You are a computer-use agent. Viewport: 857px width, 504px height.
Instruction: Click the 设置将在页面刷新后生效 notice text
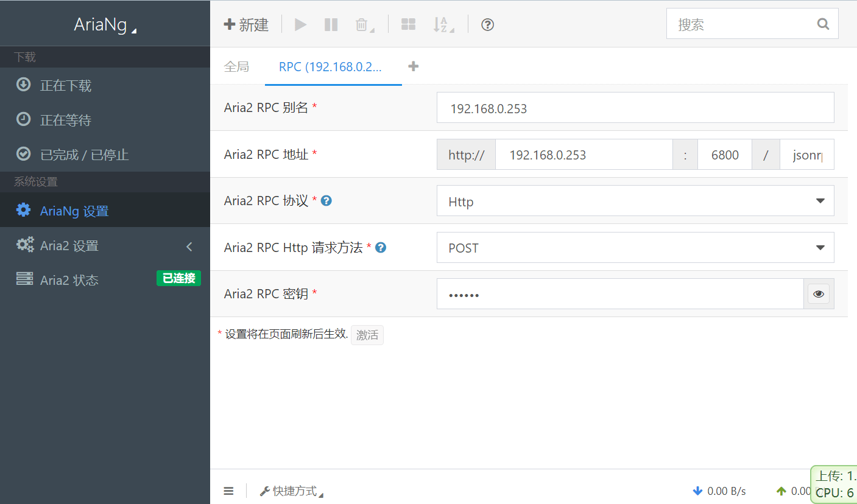[286, 334]
